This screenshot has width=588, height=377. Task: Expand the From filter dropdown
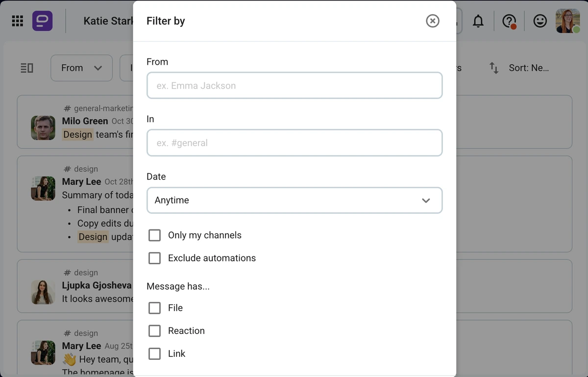pos(81,68)
